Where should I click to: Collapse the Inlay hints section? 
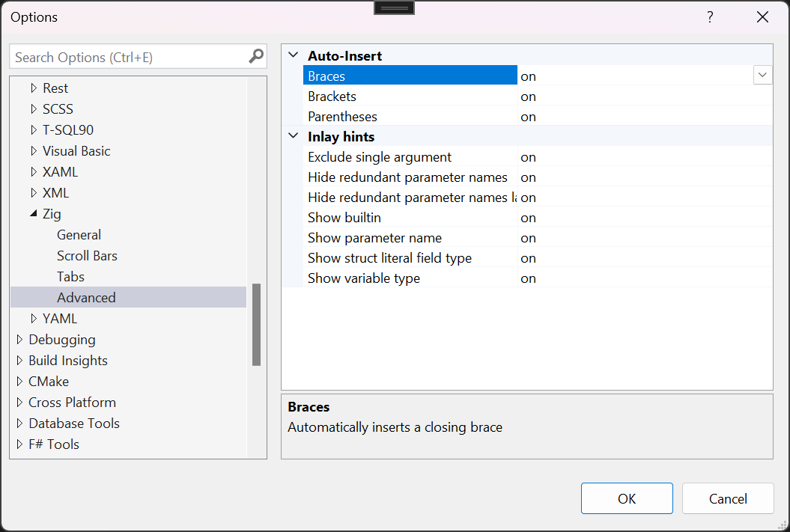click(293, 136)
